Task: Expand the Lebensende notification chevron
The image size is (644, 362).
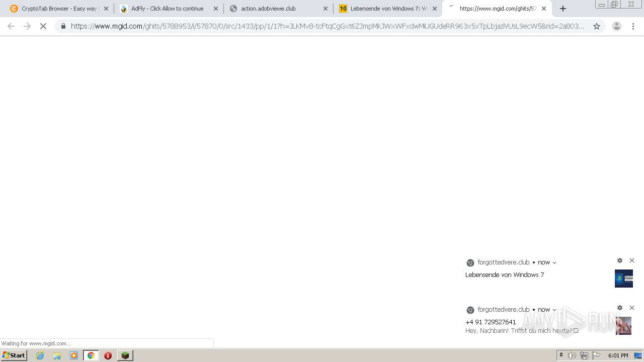Action: [554, 262]
